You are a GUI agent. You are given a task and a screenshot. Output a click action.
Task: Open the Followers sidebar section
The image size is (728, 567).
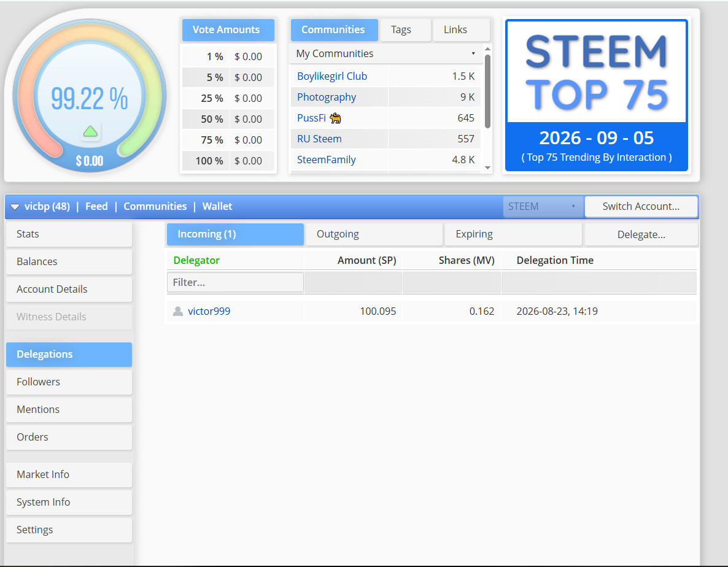tap(69, 382)
